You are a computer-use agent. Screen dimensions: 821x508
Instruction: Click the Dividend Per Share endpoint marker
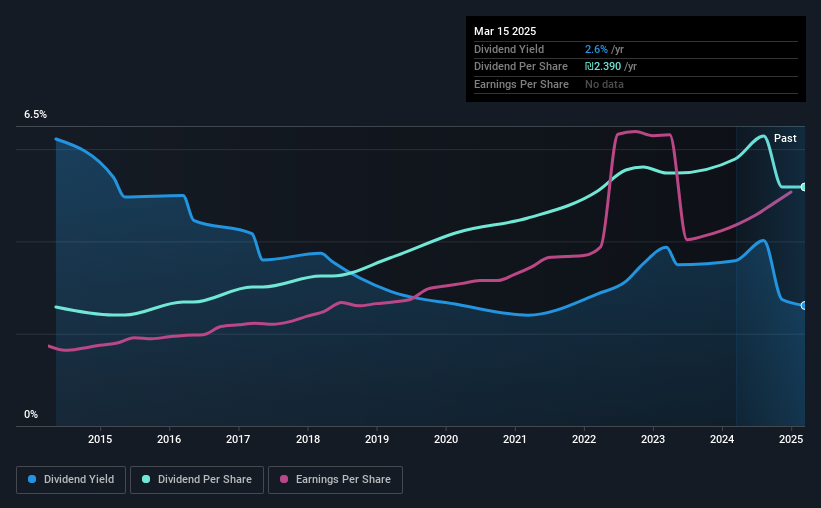tap(804, 187)
